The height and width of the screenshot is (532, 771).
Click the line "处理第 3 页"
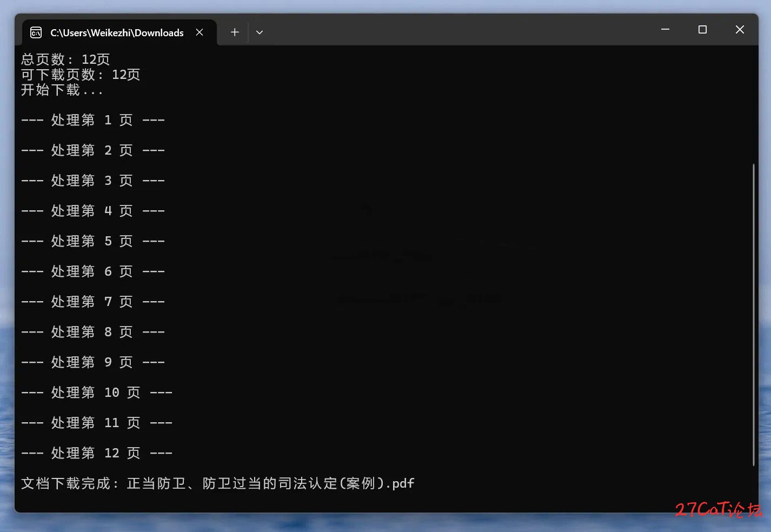93,181
